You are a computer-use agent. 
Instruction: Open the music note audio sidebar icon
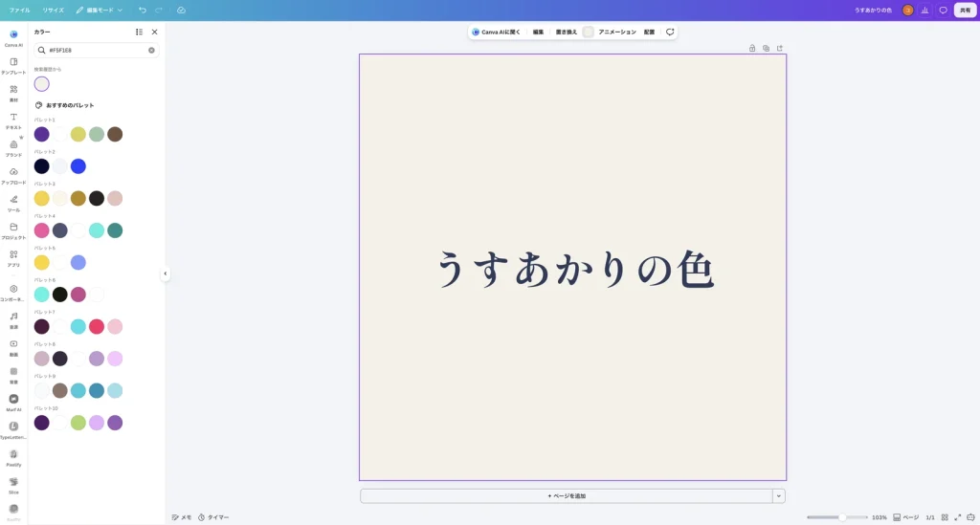click(x=13, y=319)
